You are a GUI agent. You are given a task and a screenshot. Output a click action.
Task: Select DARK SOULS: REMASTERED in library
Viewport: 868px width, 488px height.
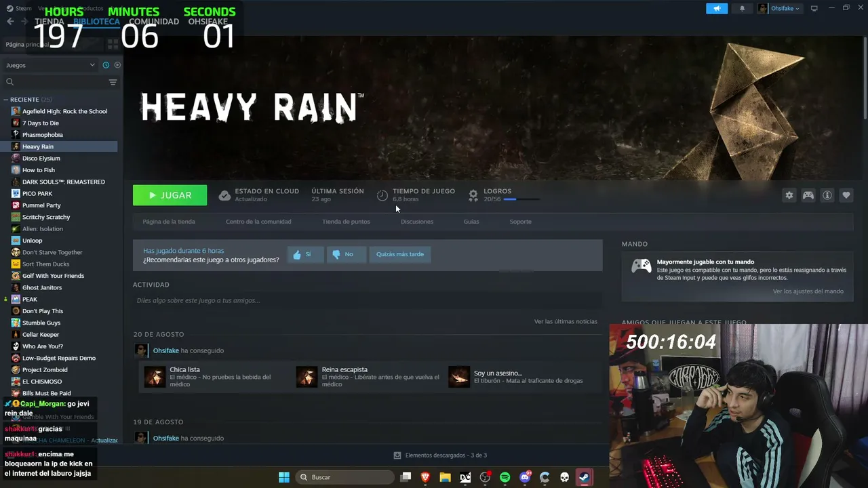pyautogui.click(x=64, y=182)
